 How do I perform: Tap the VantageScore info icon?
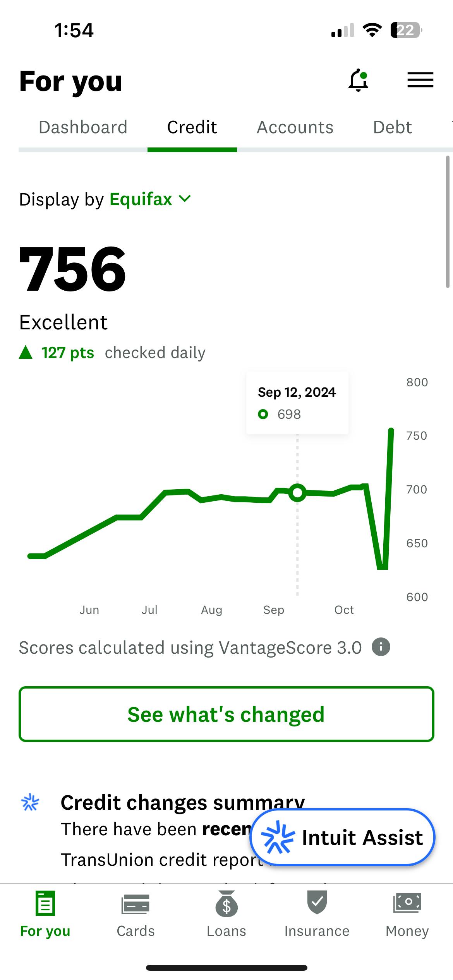[x=381, y=647]
